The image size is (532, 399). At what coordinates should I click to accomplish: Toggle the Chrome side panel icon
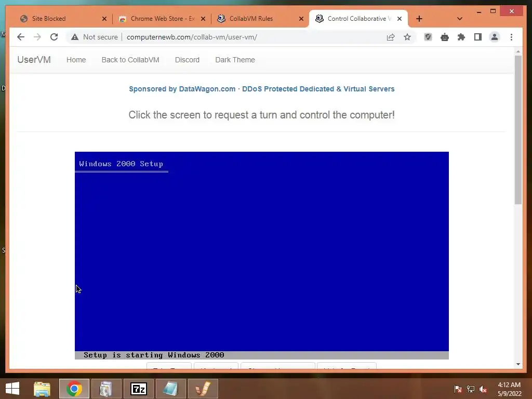point(478,37)
